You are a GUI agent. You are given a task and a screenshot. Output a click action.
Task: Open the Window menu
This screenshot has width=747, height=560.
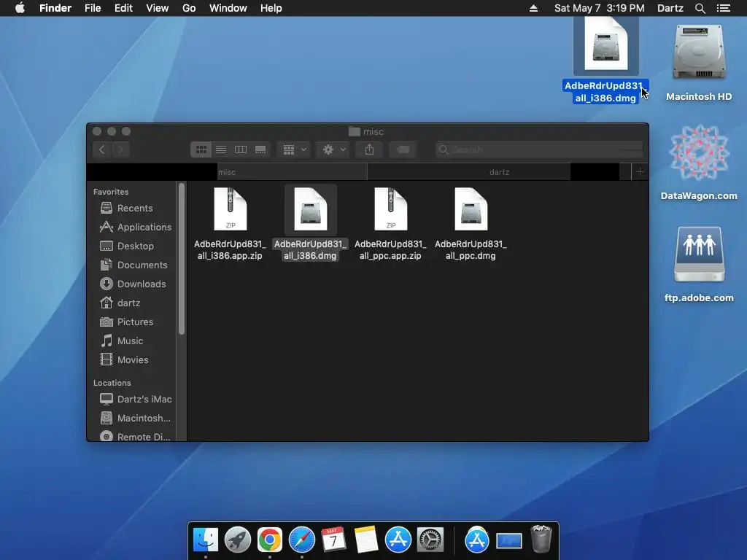click(x=228, y=8)
